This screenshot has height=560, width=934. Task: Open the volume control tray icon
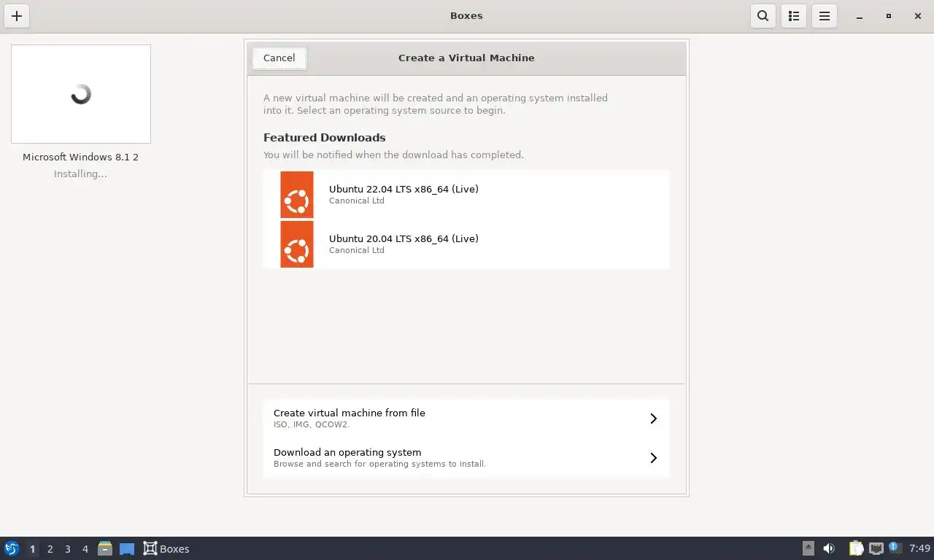(x=829, y=548)
